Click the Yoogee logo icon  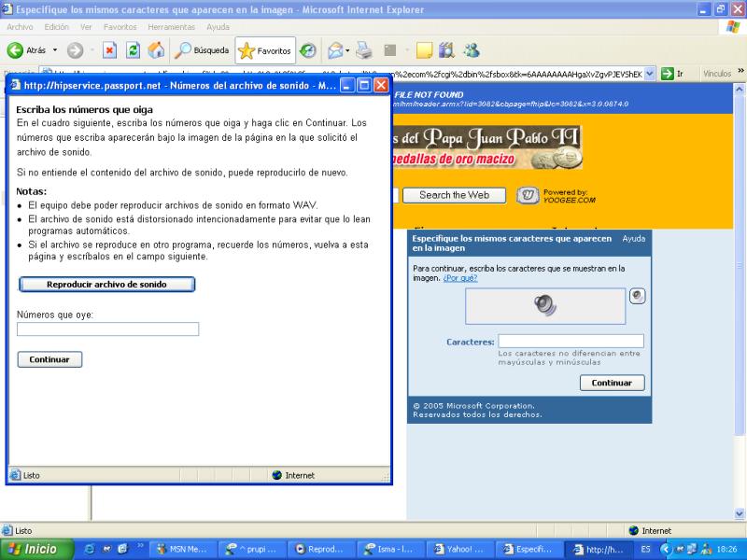point(528,196)
